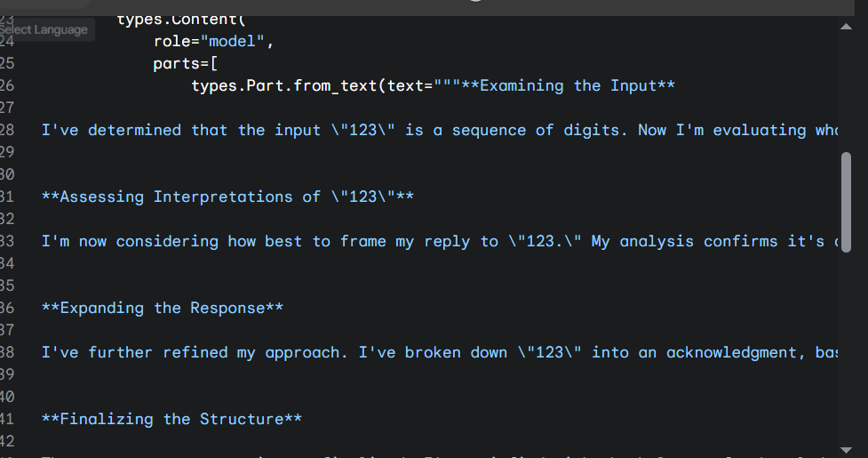Click on types.Part.from_text call
This screenshot has height=458, width=868.
[284, 85]
